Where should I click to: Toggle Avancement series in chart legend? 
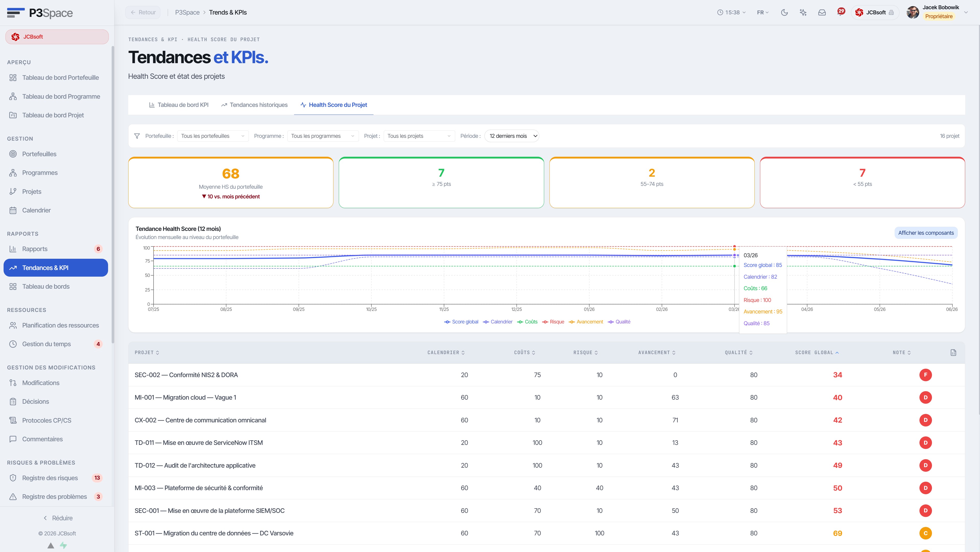coord(586,322)
